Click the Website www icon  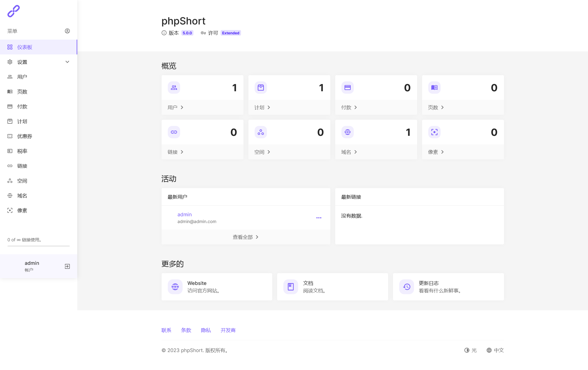coord(175,287)
